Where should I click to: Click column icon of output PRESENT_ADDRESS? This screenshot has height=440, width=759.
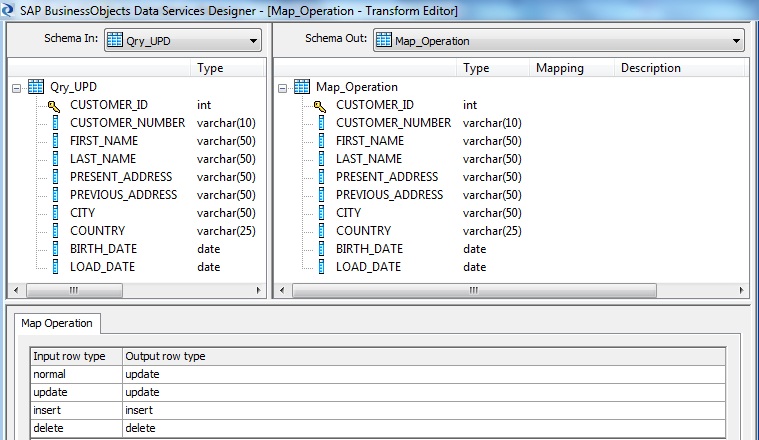(321, 177)
